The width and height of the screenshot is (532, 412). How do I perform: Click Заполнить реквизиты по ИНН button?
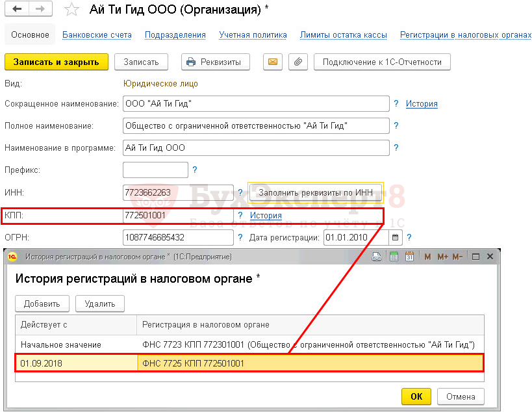(316, 192)
